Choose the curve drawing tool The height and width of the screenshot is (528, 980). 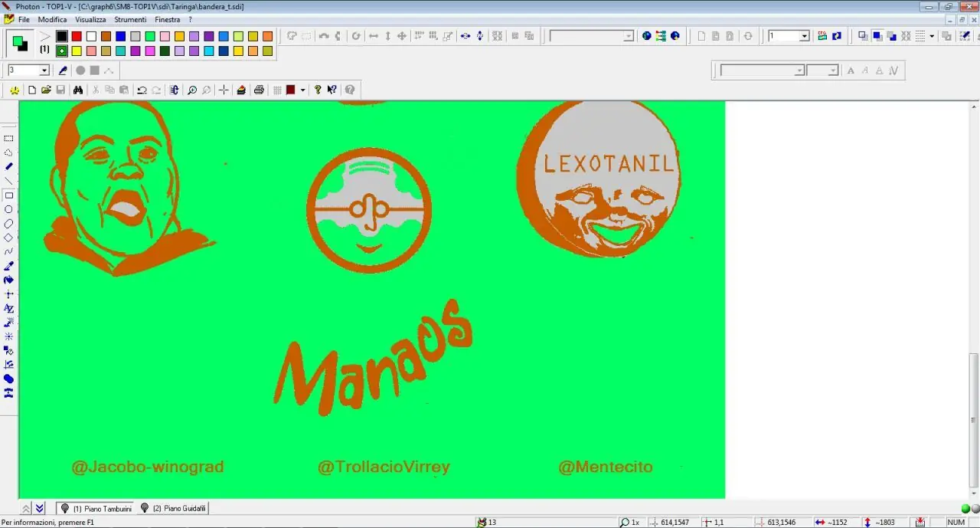click(9, 251)
